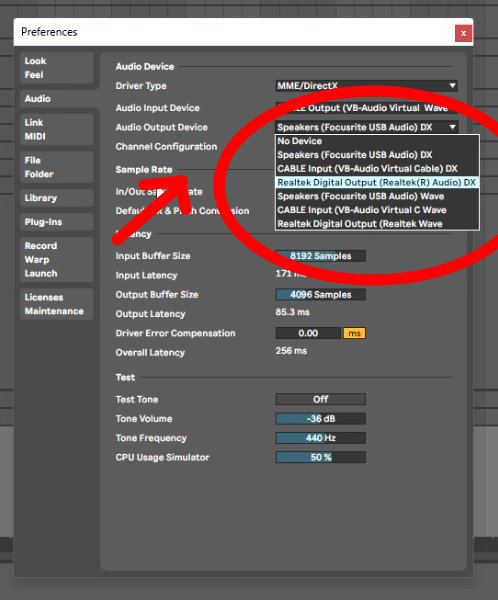Click the yellow ms unit button
This screenshot has width=498, height=600.
(354, 333)
